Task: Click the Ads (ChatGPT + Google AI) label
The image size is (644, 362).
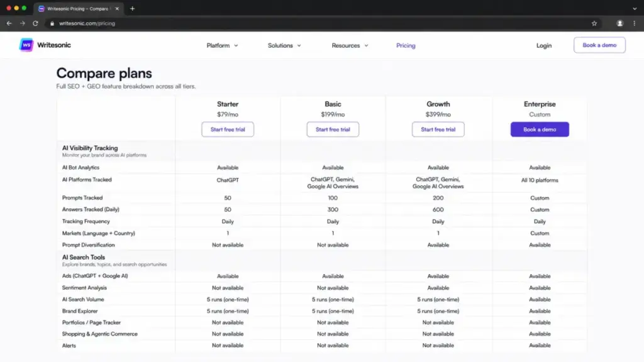Action: click(x=95, y=276)
